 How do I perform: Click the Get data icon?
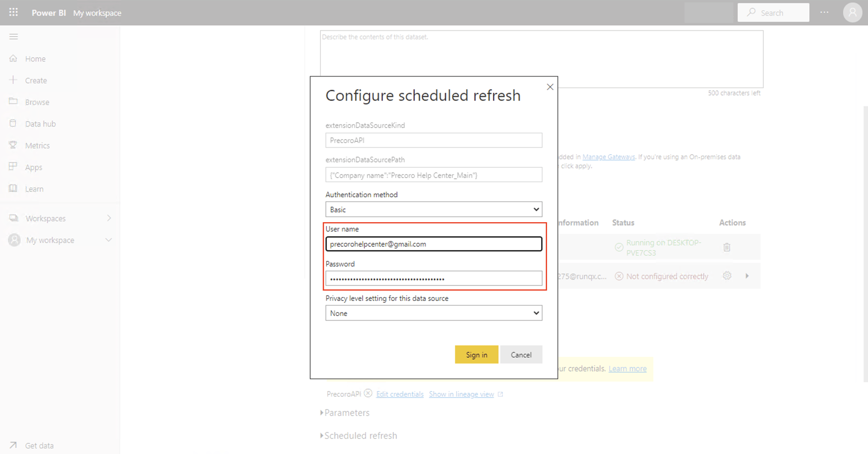coord(13,445)
